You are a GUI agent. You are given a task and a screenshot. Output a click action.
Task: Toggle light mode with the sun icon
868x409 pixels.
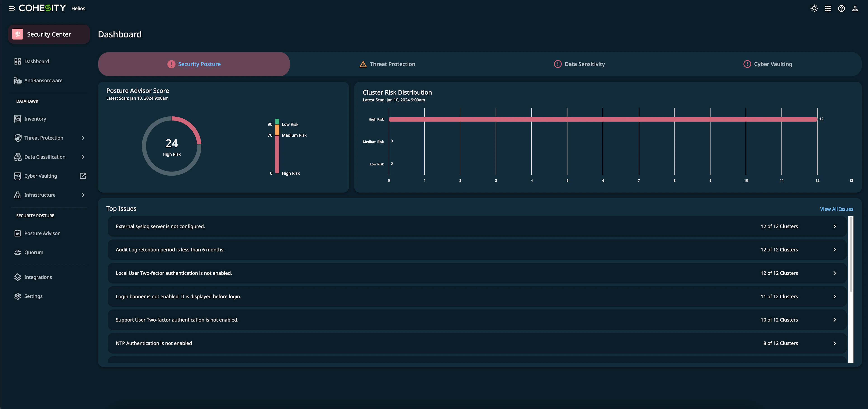click(814, 8)
